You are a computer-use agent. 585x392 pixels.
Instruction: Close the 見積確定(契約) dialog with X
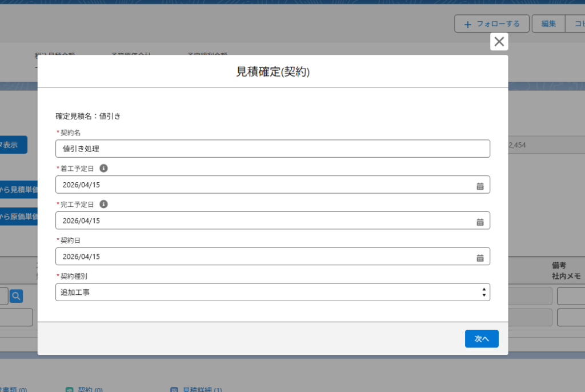tap(499, 41)
